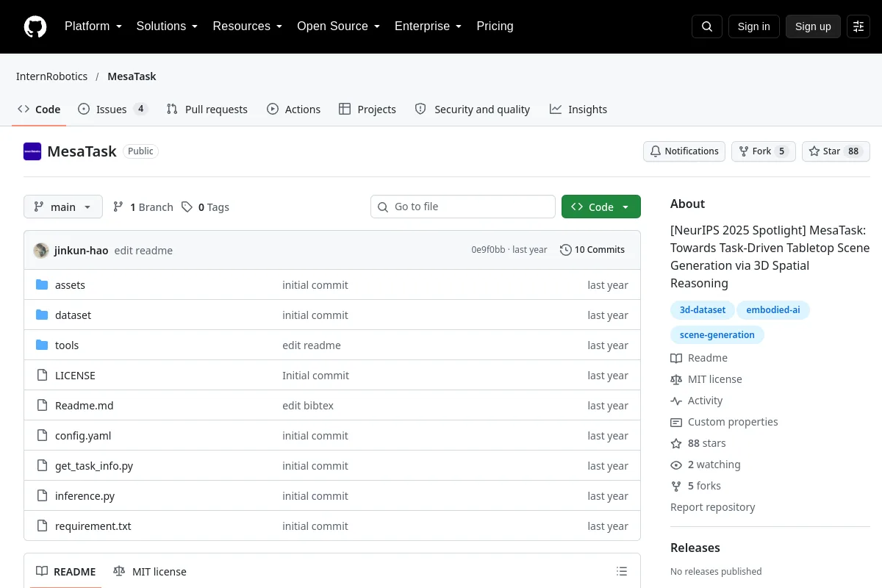Switch to the Insights tab
This screenshot has width=882, height=588.
tap(578, 110)
